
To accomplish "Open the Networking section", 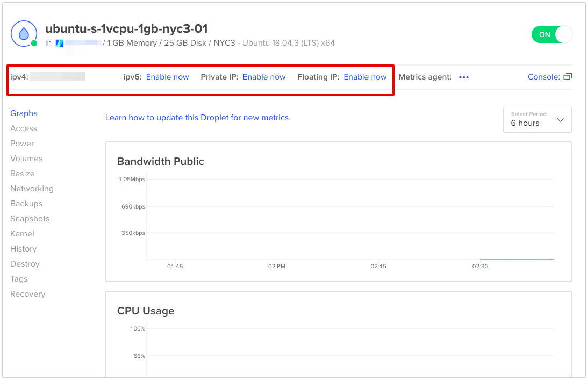I will [x=32, y=188].
